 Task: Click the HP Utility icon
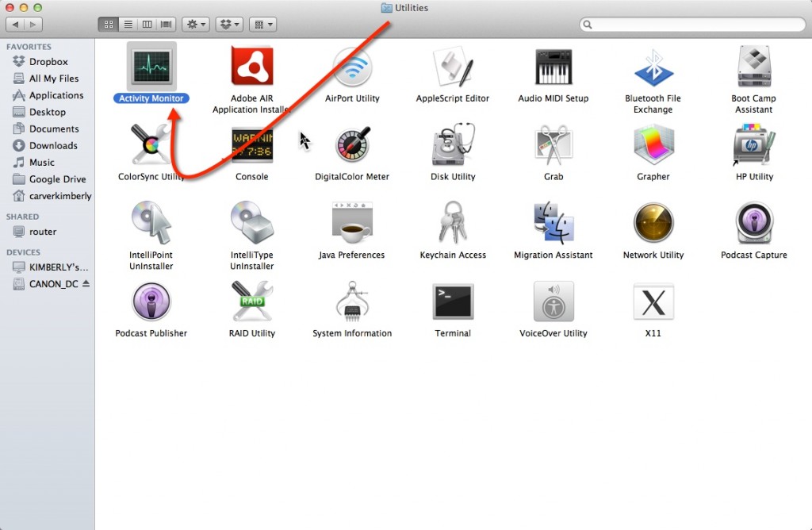point(754,144)
